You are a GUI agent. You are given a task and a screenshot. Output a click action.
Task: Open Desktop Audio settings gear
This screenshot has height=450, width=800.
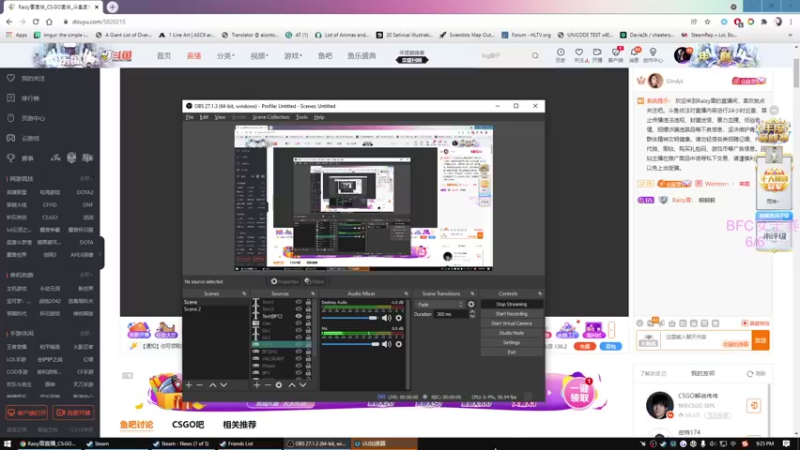(398, 318)
